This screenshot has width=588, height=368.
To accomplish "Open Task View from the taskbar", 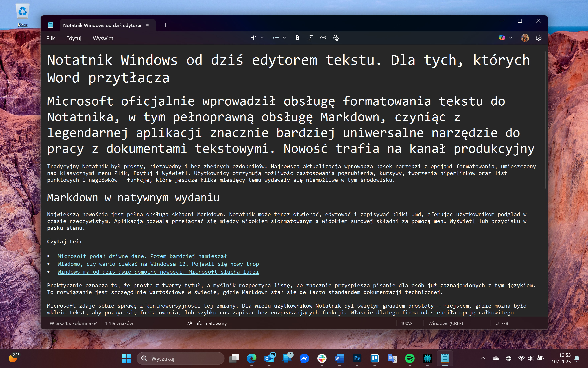I will (234, 358).
